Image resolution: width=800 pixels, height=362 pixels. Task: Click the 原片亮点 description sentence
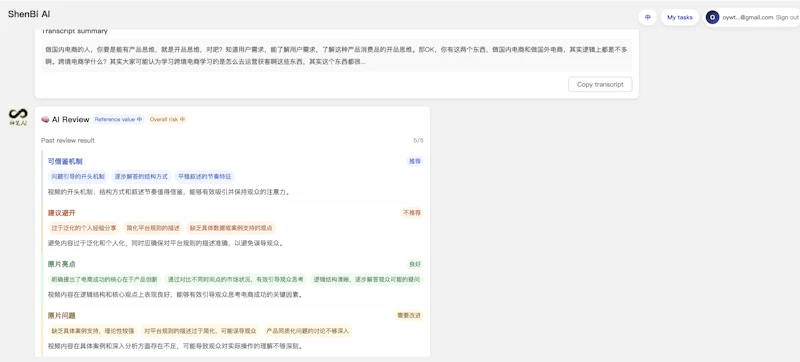pyautogui.click(x=176, y=295)
